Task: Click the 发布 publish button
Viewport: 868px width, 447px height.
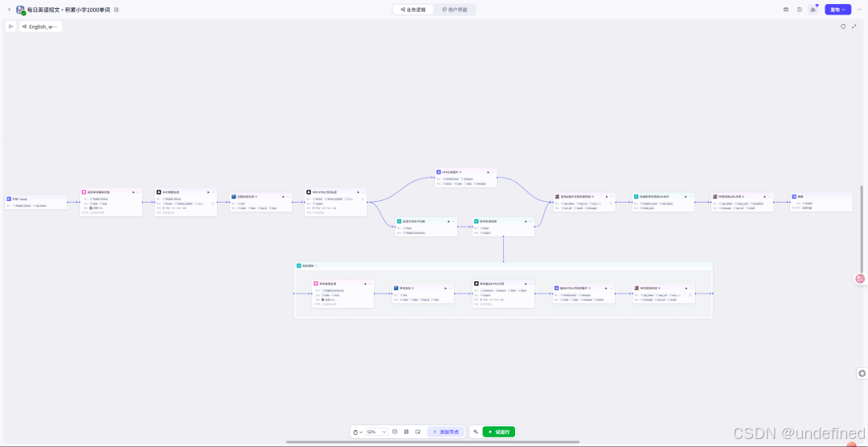Action: pos(837,10)
